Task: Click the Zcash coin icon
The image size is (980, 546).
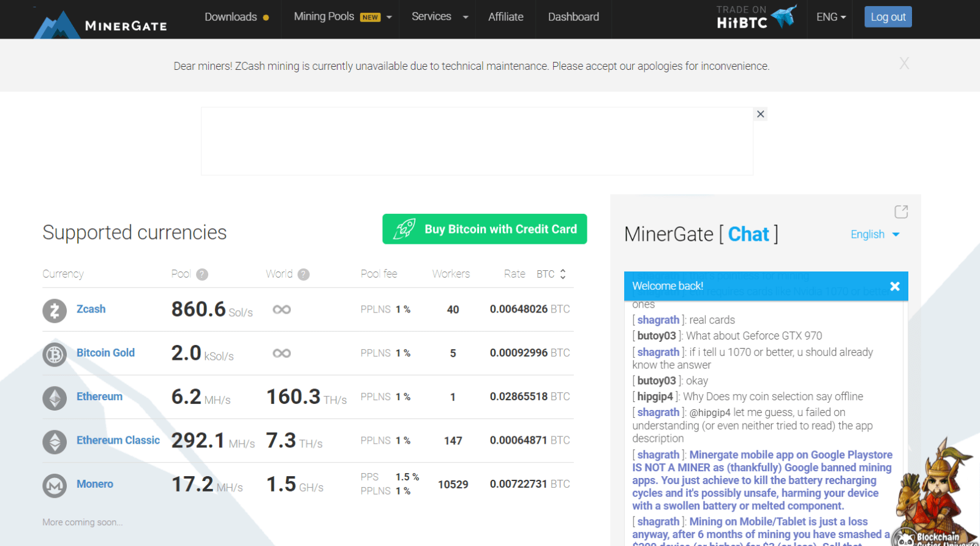Action: [55, 310]
